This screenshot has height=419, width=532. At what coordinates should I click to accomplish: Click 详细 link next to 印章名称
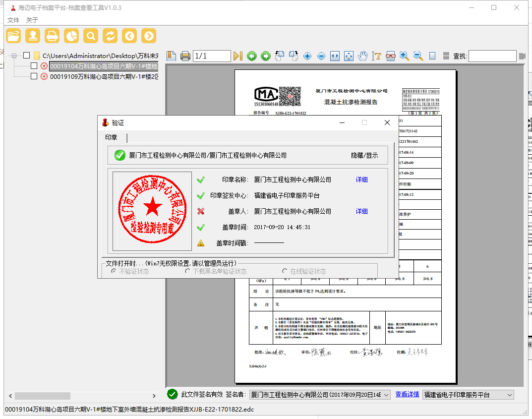(x=361, y=180)
